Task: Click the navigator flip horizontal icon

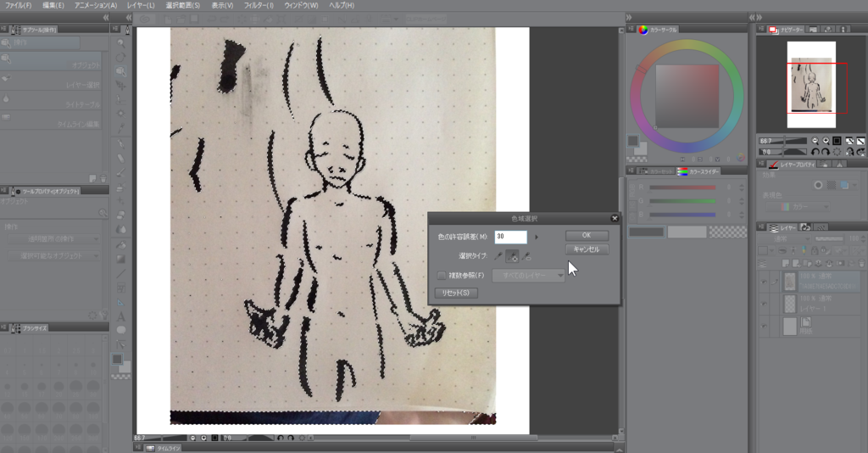Action: (x=849, y=152)
